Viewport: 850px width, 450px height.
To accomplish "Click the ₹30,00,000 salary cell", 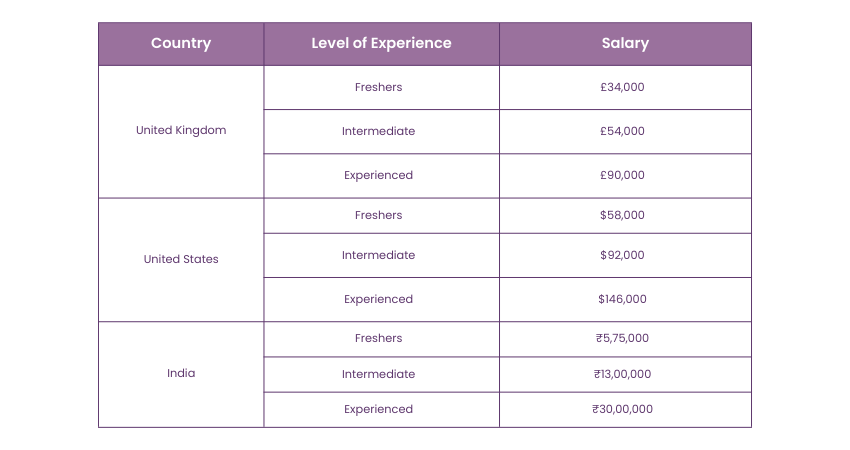I will coord(622,409).
